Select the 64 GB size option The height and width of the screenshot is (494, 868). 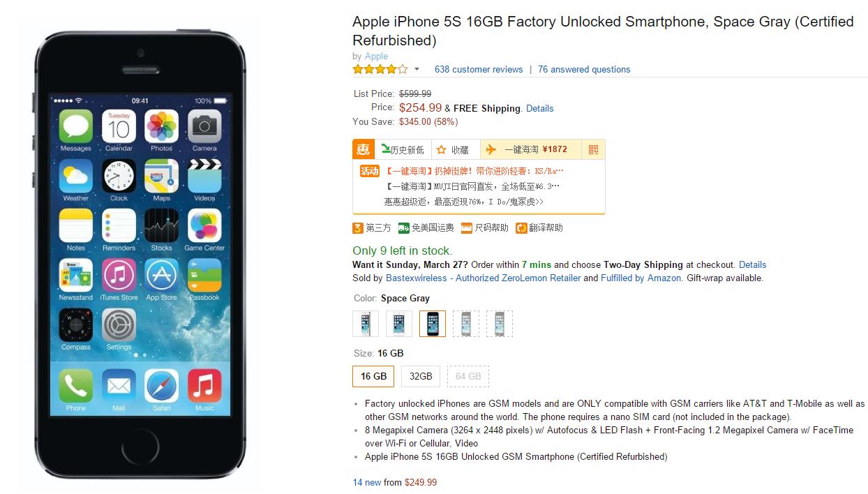tap(468, 376)
